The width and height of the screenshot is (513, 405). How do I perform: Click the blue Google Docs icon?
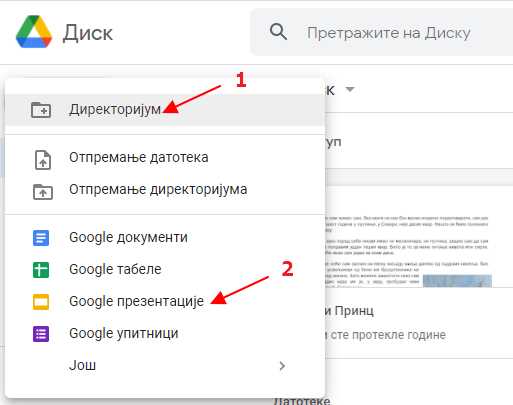[x=41, y=238]
